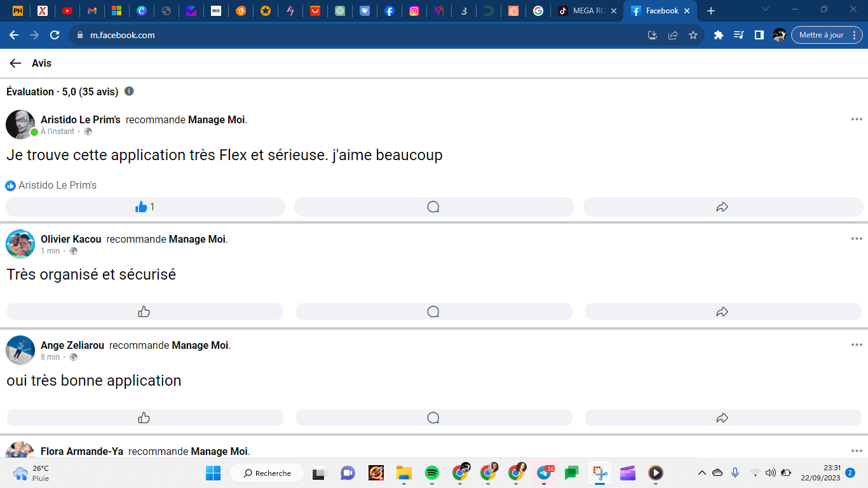Share Ange Zeliarou's review
Image resolution: width=868 pixels, height=488 pixels.
722,417
